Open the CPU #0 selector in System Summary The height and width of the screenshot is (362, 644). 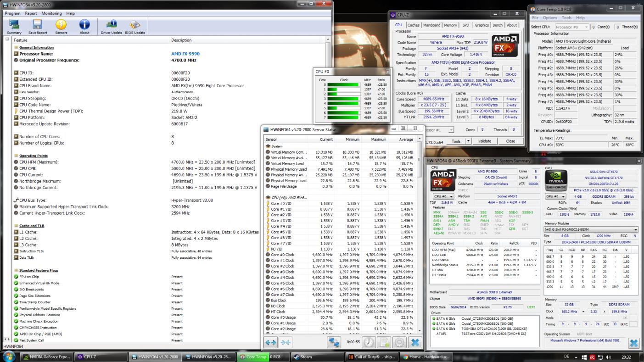click(442, 196)
